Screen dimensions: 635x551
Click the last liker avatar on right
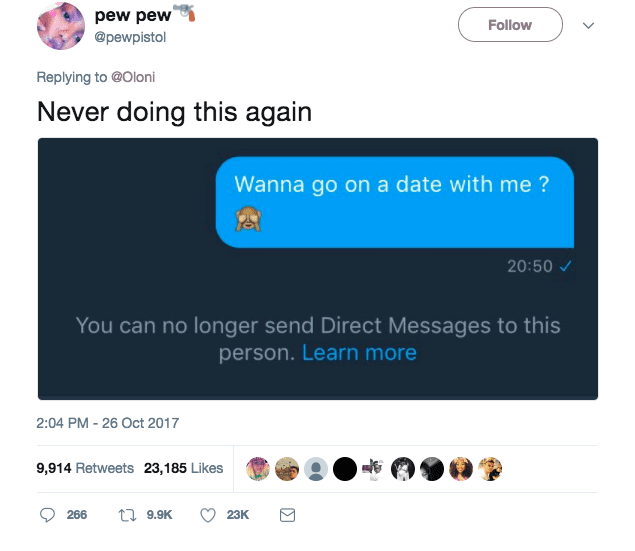tap(490, 469)
